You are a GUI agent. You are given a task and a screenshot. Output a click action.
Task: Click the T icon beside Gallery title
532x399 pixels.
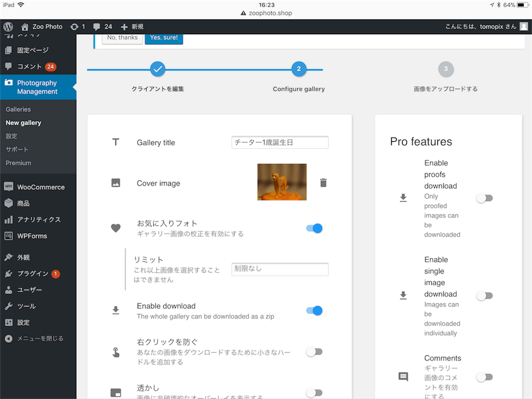point(116,142)
